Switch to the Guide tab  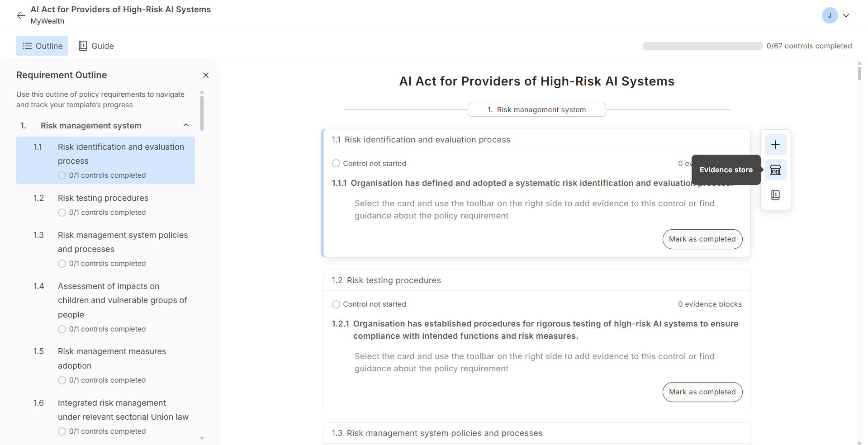pyautogui.click(x=96, y=46)
